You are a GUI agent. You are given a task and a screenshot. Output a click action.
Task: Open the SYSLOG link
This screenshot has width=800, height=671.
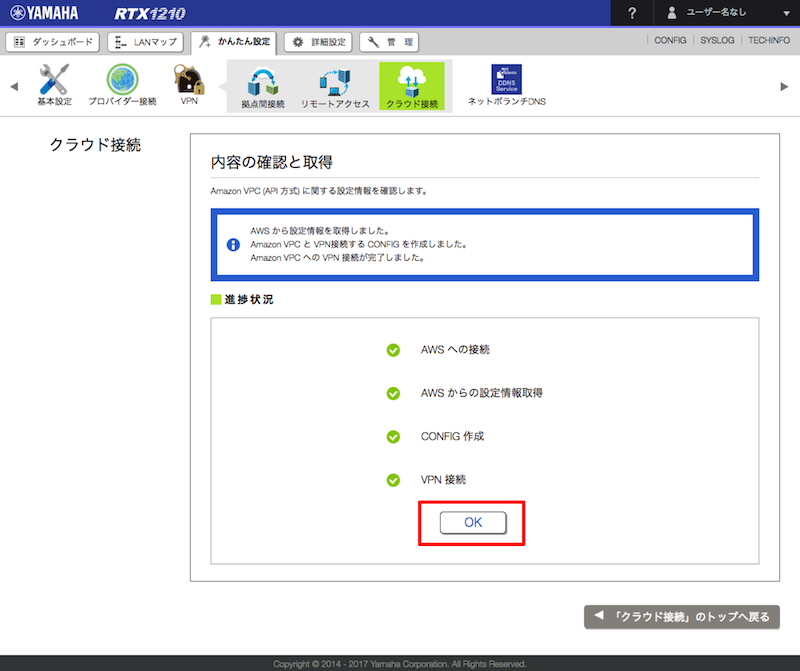tap(717, 41)
